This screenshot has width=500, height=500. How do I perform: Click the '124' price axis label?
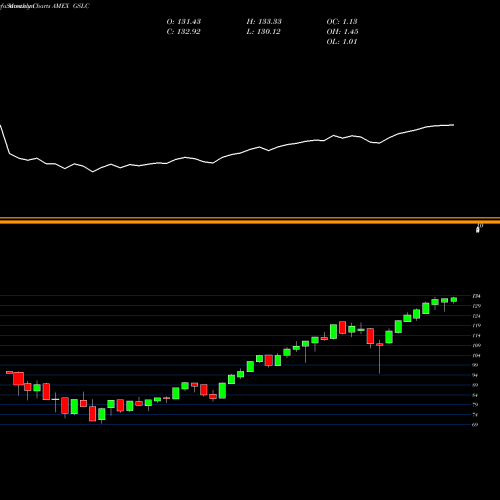click(x=476, y=316)
